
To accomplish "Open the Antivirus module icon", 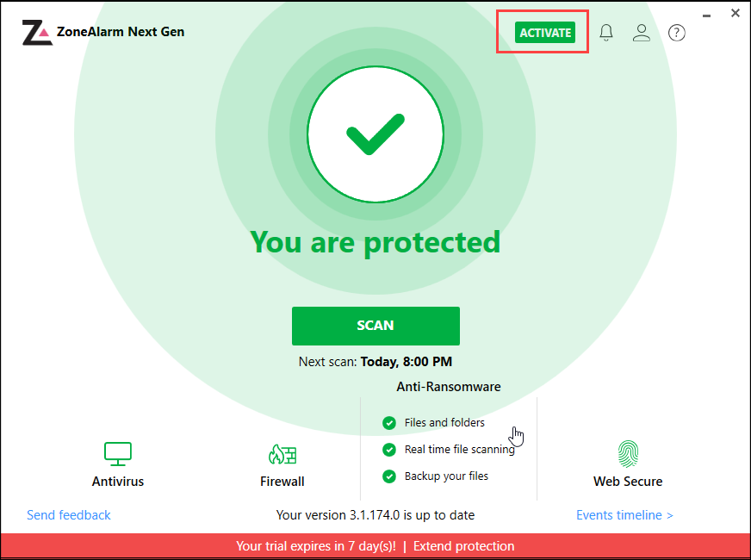I will pyautogui.click(x=117, y=454).
